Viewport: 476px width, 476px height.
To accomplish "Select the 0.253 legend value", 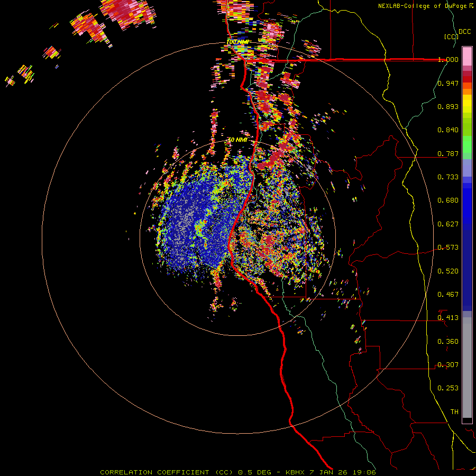I will click(448, 388).
